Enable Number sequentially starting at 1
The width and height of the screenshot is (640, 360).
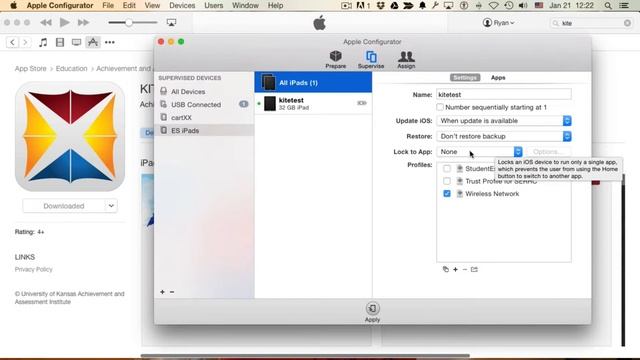point(440,107)
